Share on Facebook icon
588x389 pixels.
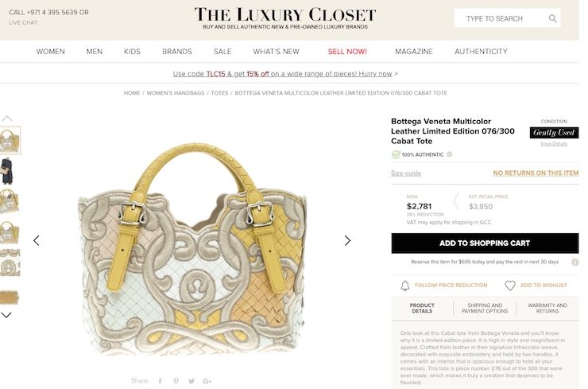tap(161, 381)
